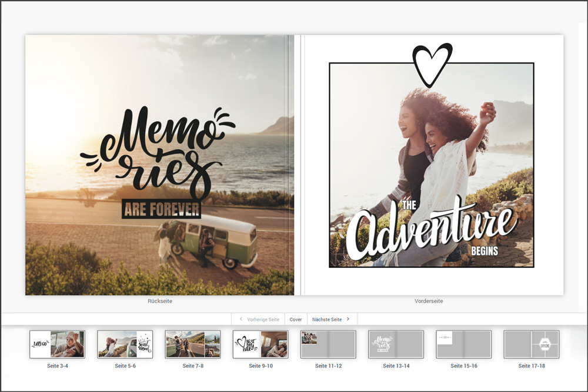This screenshot has width=588, height=392.
Task: Click the 'ARE FOREVER' text banner
Action: coord(162,209)
